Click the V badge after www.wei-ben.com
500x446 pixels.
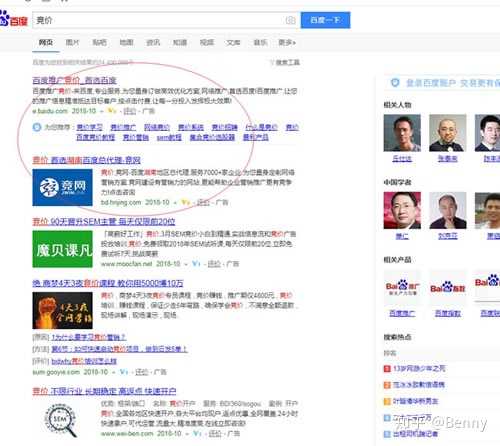[x=197, y=434]
